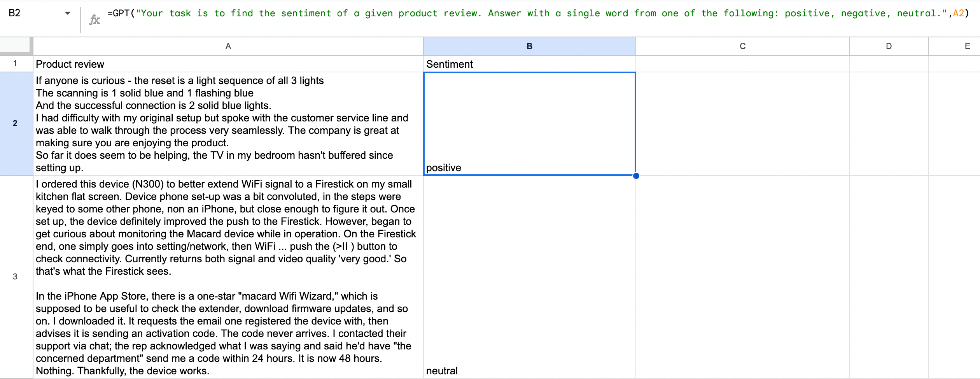Select column E header

pos(967,46)
